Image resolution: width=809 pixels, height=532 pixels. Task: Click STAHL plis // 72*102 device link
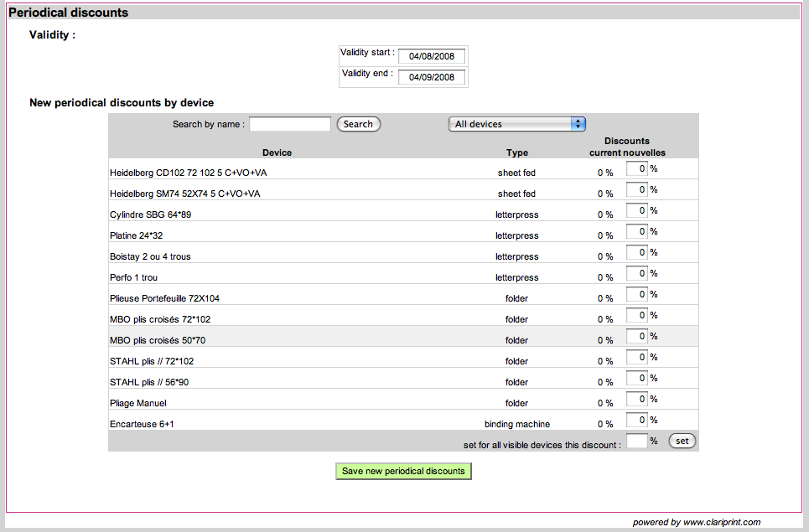152,361
